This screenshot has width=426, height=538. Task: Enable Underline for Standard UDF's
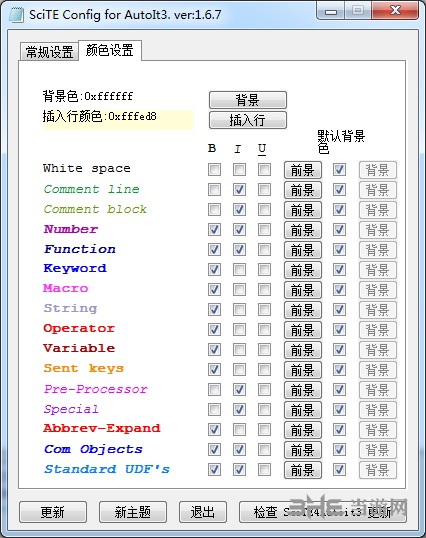pyautogui.click(x=264, y=469)
